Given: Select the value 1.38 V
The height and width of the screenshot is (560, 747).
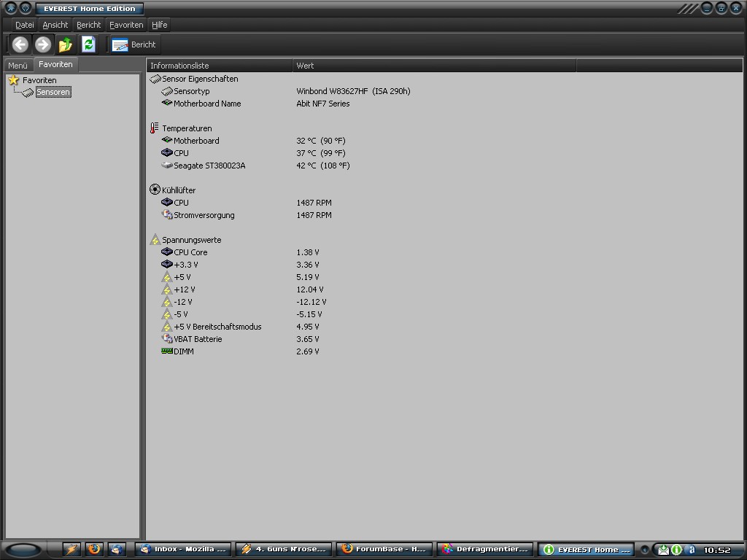Looking at the screenshot, I should tap(308, 252).
